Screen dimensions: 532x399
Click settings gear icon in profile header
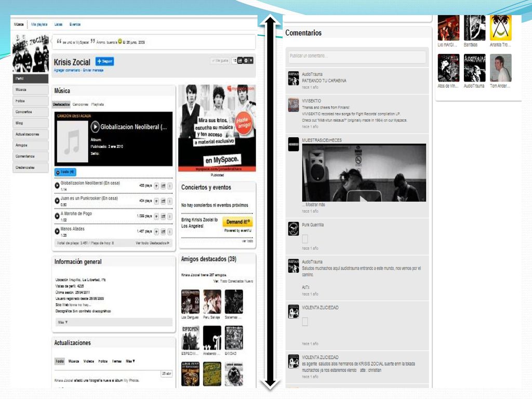pos(246,60)
